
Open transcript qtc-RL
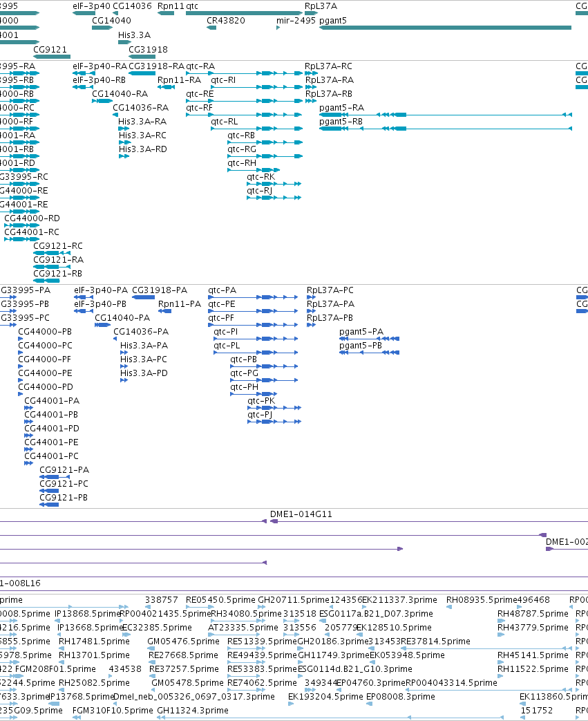pos(225,122)
